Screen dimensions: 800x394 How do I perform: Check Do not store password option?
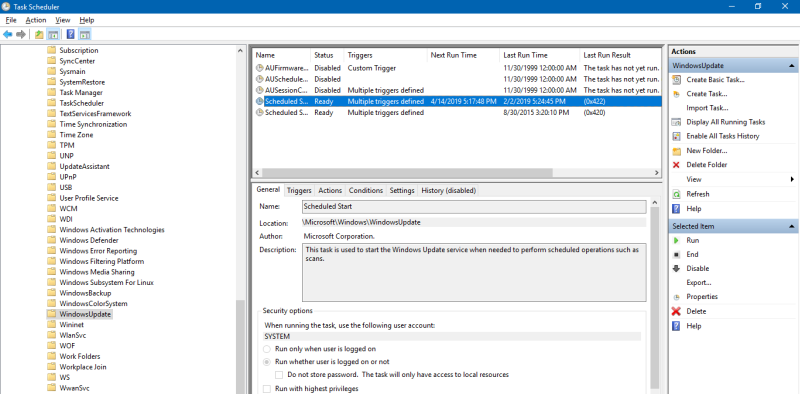(279, 375)
